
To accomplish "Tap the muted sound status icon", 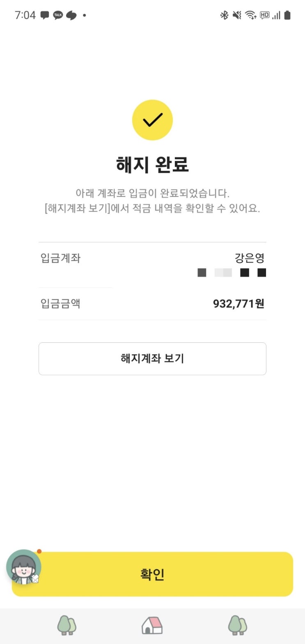I will click(x=237, y=15).
